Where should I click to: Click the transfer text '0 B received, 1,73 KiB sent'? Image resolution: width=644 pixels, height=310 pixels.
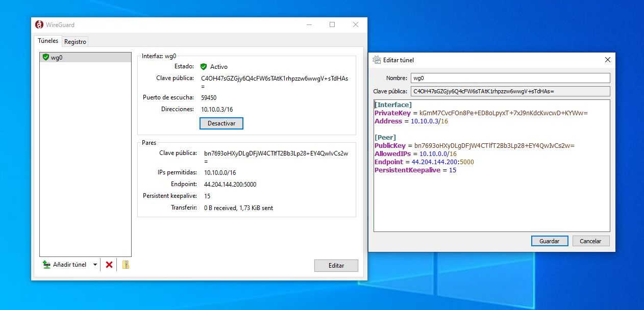(238, 208)
